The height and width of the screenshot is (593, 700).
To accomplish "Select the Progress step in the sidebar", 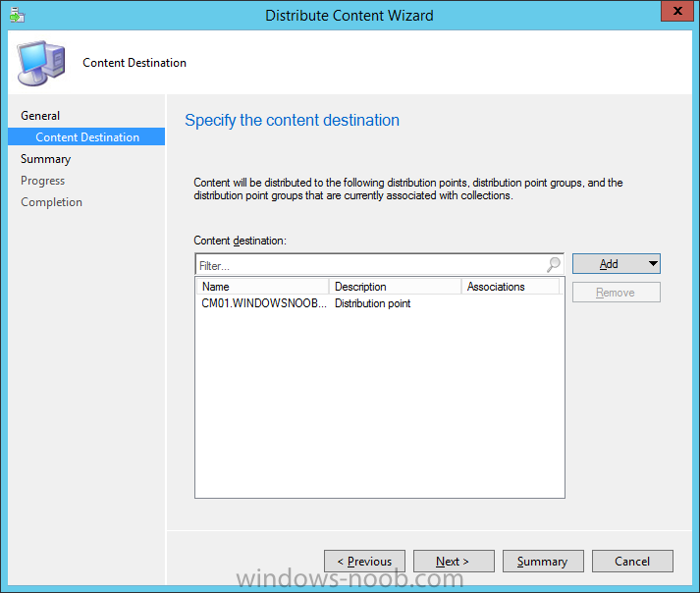I will tap(43, 181).
